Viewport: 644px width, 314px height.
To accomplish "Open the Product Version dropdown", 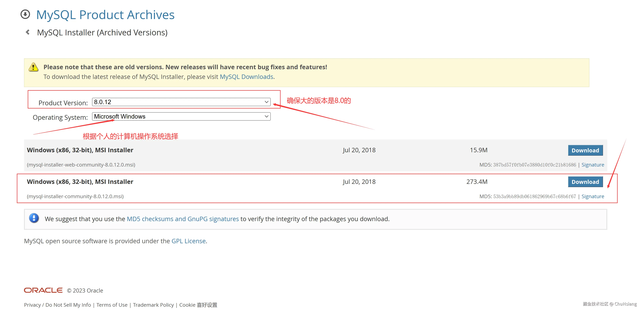I will coord(181,102).
